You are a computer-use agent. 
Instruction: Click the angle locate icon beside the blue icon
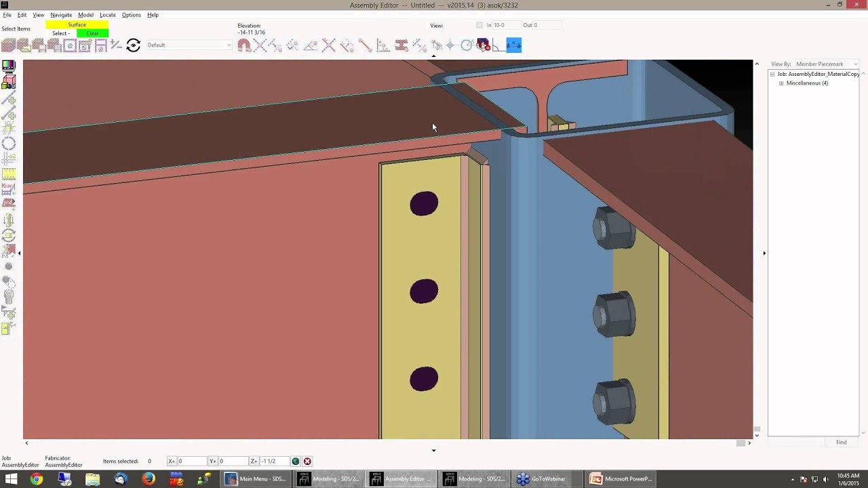click(498, 45)
